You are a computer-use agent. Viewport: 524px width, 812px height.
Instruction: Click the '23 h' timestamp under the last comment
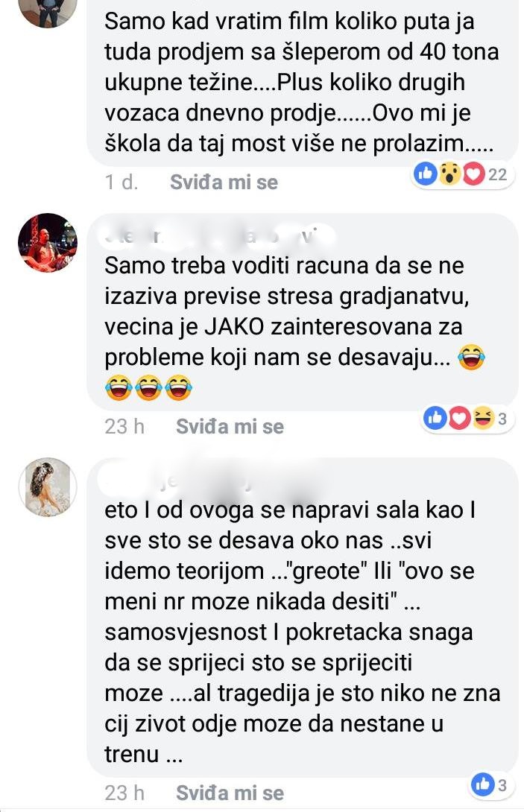tap(124, 793)
